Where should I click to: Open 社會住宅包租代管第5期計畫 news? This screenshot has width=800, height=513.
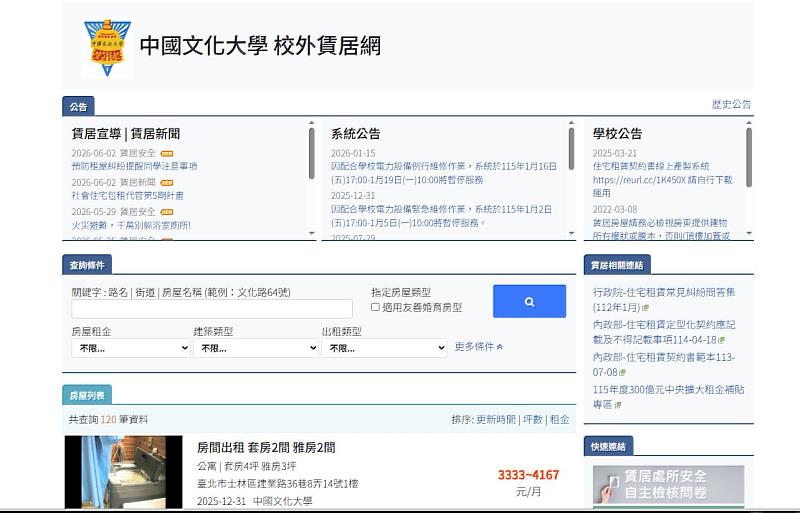pos(128,196)
